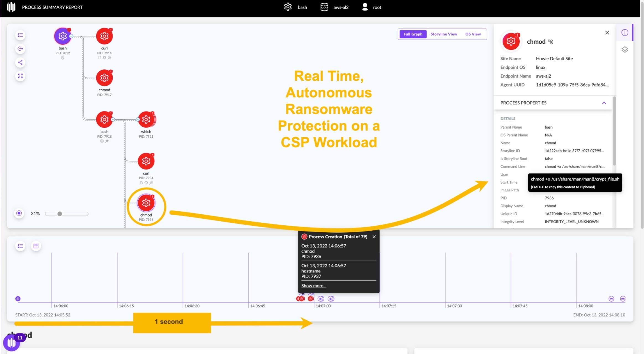Click the timeline marker at 14:06:57
Image resolution: width=644 pixels, height=354 pixels.
pos(302,299)
